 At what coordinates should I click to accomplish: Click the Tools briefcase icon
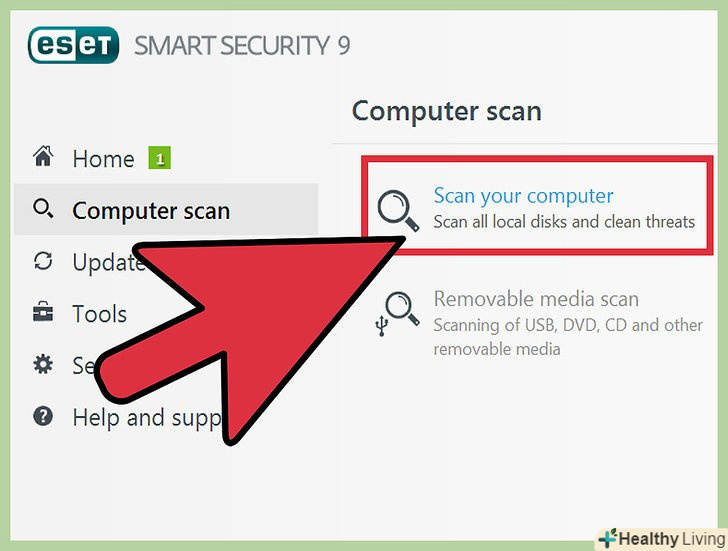click(43, 312)
